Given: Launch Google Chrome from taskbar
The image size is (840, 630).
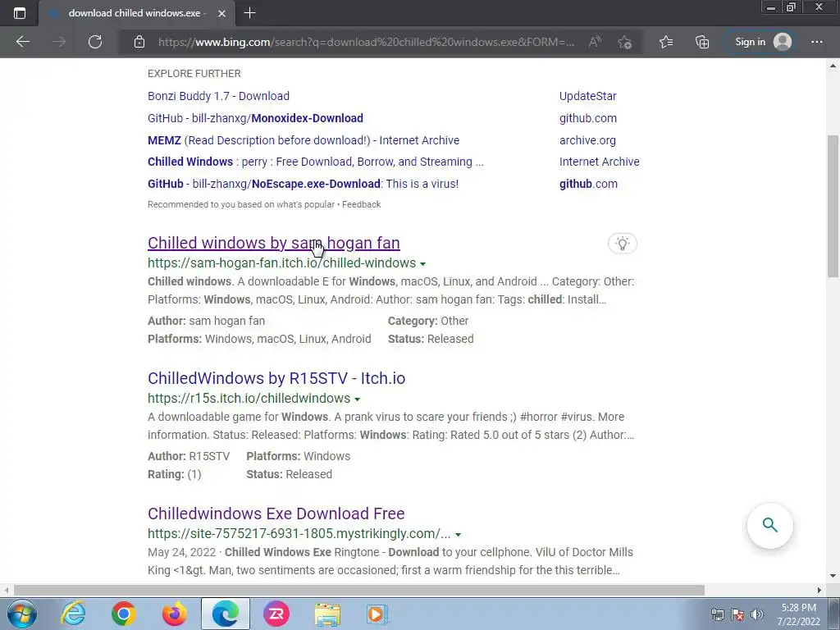Looking at the screenshot, I should pyautogui.click(x=124, y=614).
